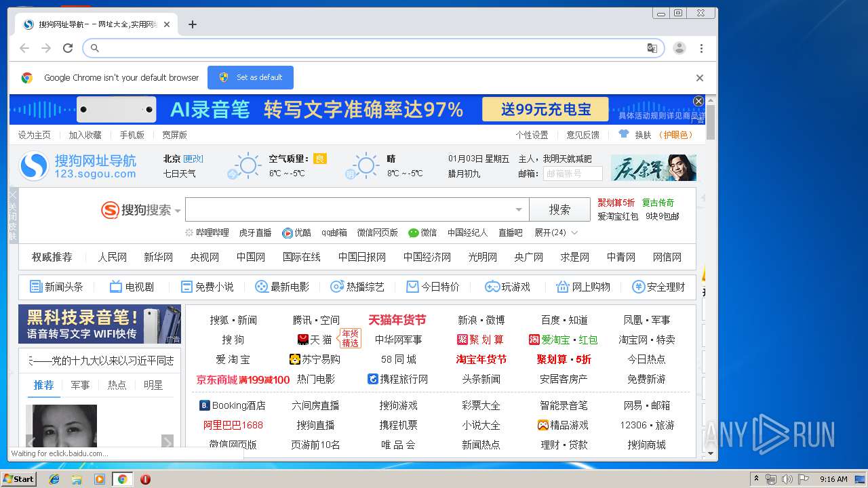The image size is (868, 488).
Task: Click into the Sogou search input field
Action: click(x=349, y=210)
